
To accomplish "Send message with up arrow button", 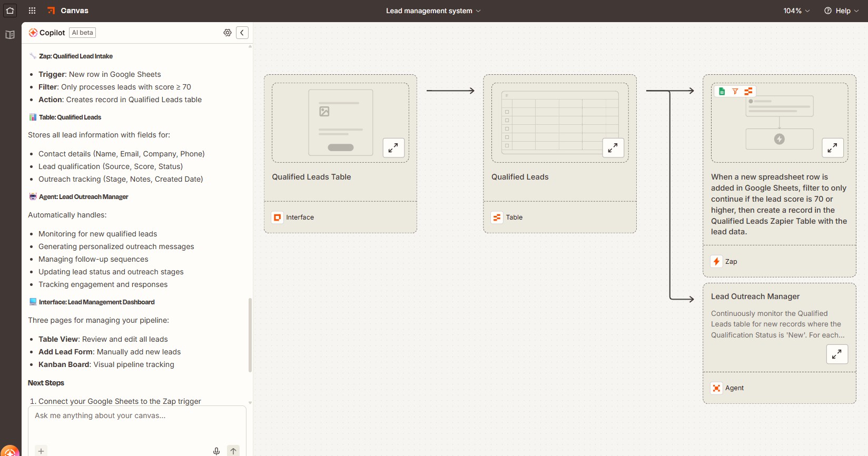I will click(x=233, y=451).
